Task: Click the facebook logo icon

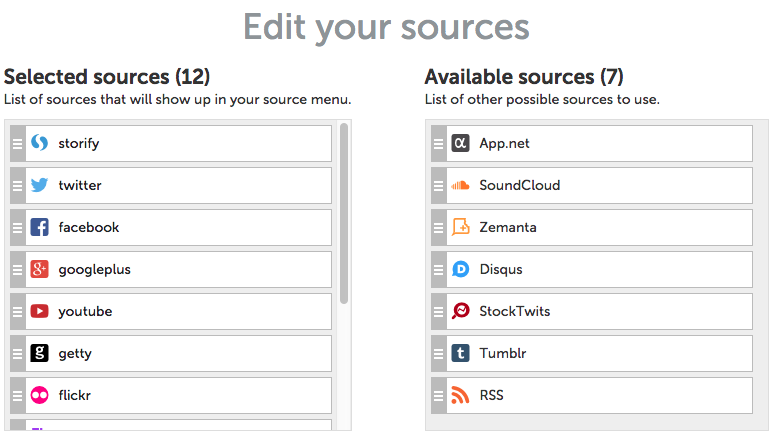Action: 40,227
